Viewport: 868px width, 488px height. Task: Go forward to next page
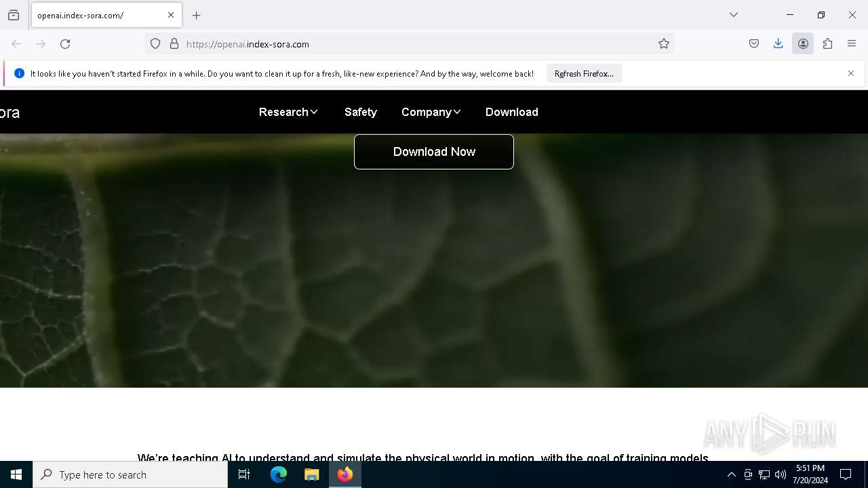pyautogui.click(x=41, y=44)
